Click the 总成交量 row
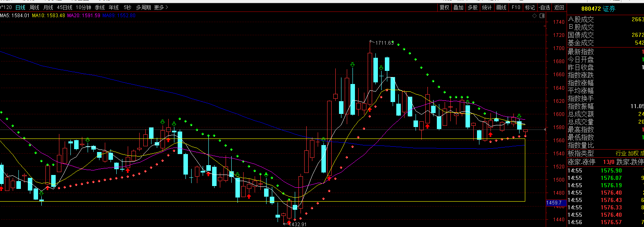Viewport: 644px width, 227px height. point(606,122)
